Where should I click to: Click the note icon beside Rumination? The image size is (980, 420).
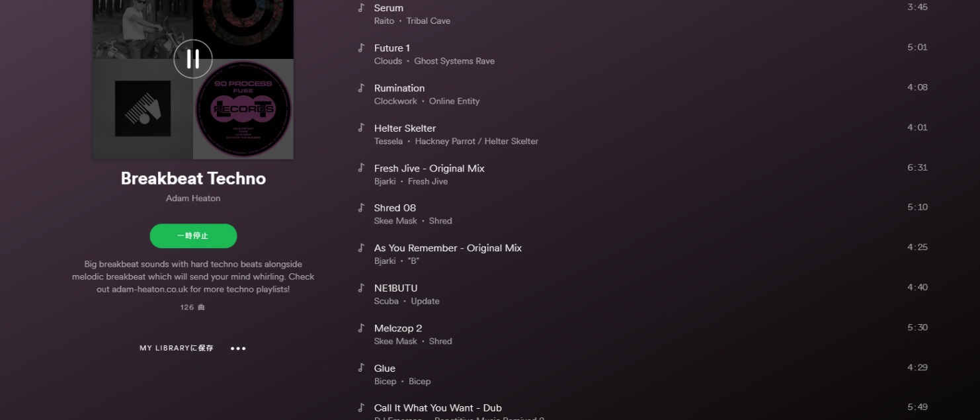(361, 88)
